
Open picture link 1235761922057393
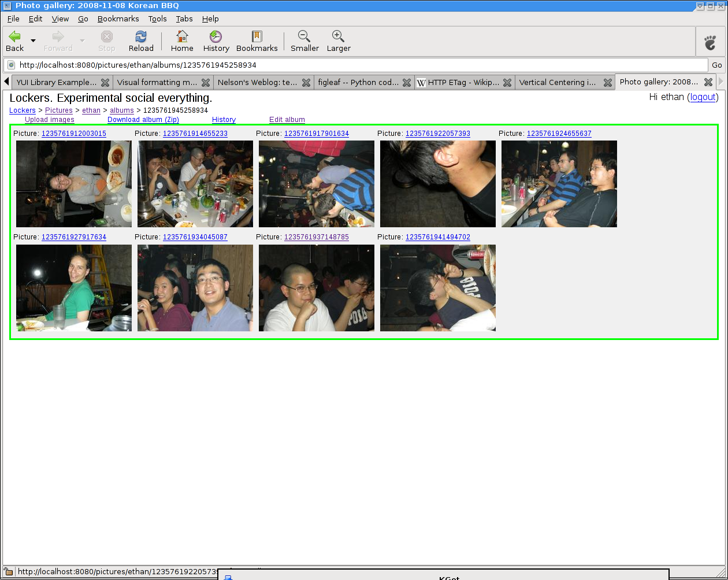pyautogui.click(x=438, y=134)
